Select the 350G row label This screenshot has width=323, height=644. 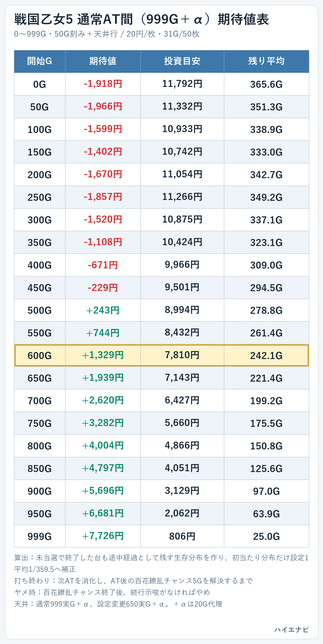40,242
